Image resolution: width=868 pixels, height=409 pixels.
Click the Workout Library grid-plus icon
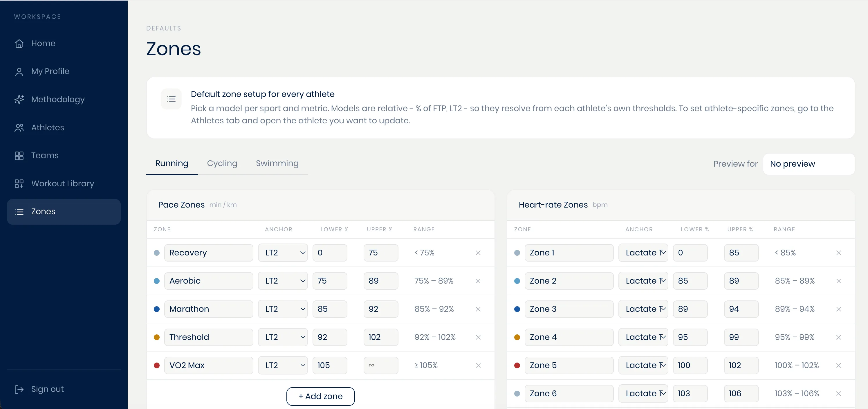(19, 184)
